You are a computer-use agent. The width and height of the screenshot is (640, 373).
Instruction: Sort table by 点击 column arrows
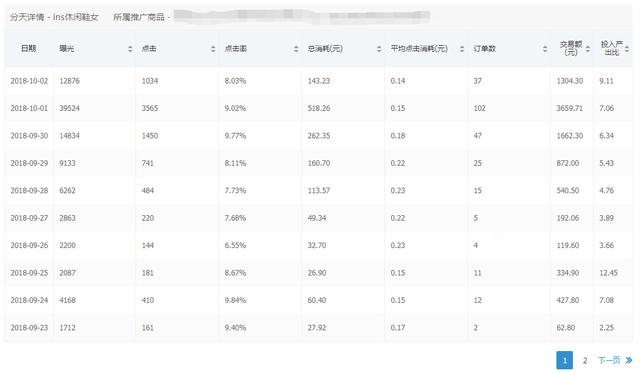click(x=213, y=49)
